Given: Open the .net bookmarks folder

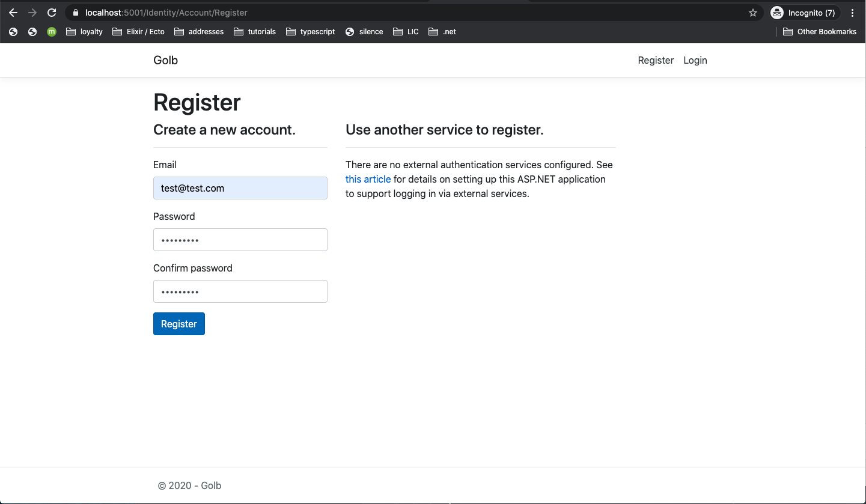Looking at the screenshot, I should (442, 32).
